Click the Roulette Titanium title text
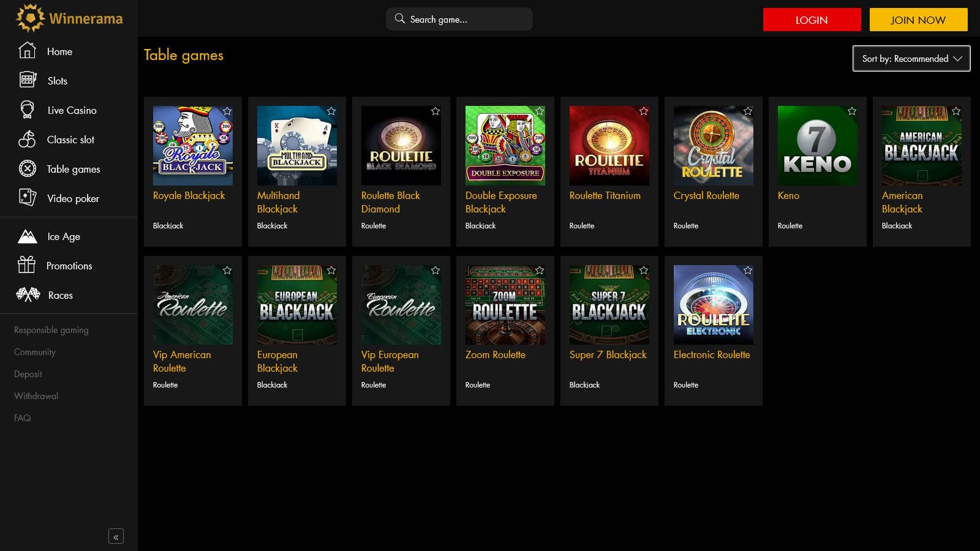This screenshot has width=980, height=551. coord(605,196)
